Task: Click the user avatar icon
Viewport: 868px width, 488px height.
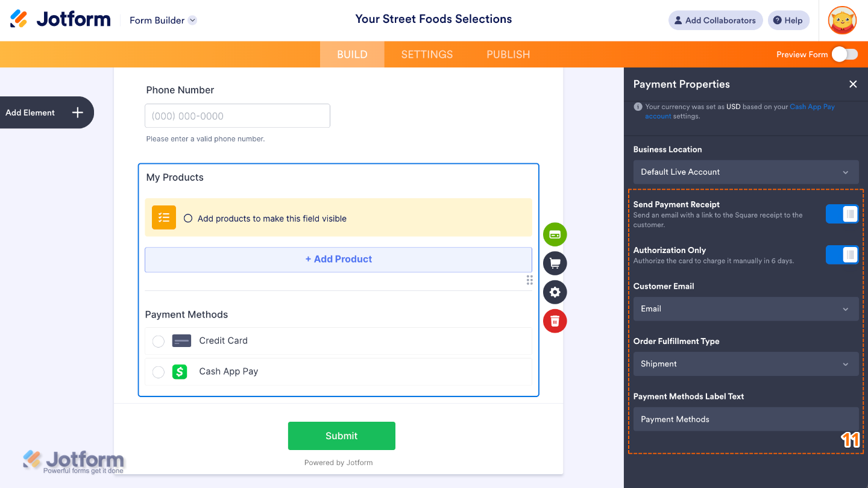Action: [x=842, y=20]
